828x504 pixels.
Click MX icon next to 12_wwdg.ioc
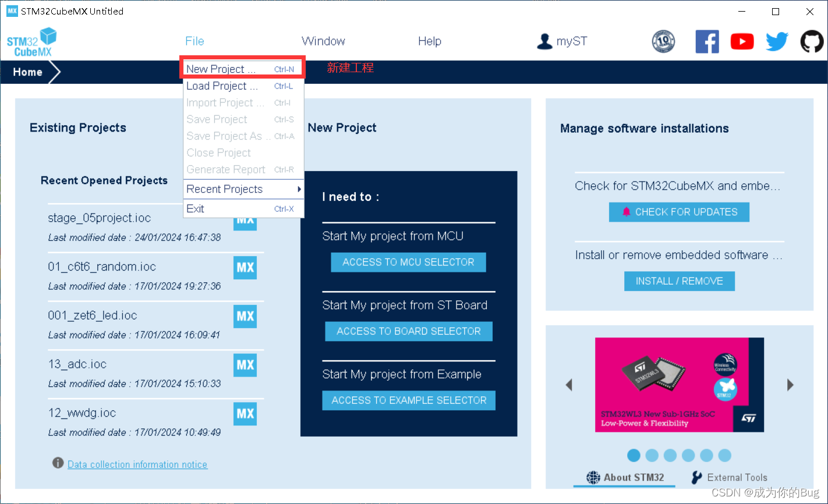[x=245, y=414]
